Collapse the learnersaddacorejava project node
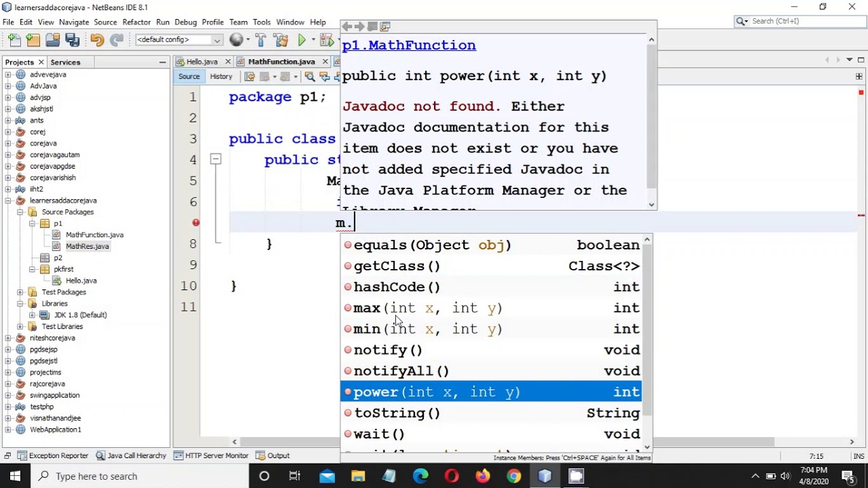This screenshot has height=488, width=868. [x=9, y=201]
